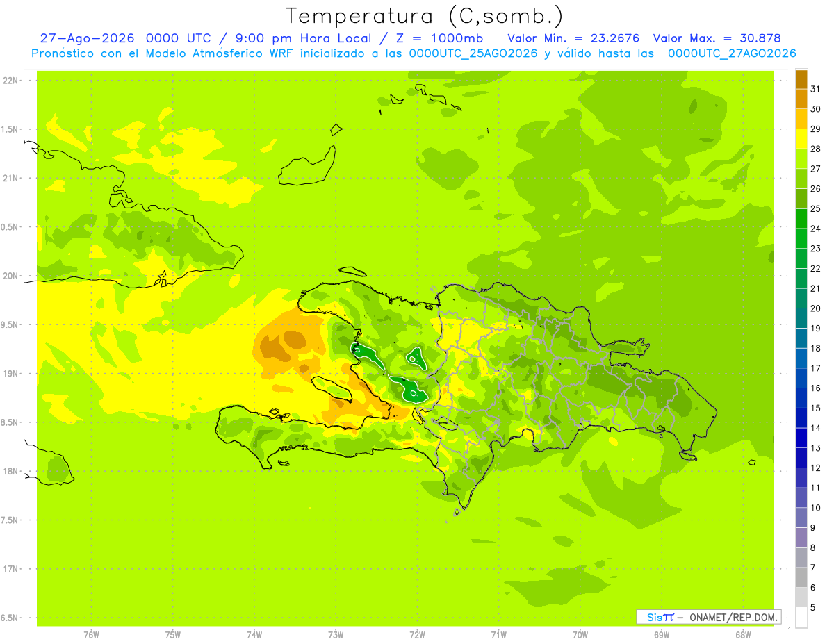Viewport: 834px width, 644px height.
Task: Click the '0000UTC_25AGO2026' initialization time text
Action: 473,53
